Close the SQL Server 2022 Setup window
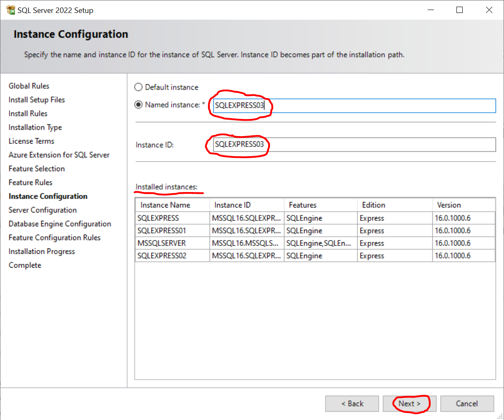This screenshot has width=504, height=420. 489,10
